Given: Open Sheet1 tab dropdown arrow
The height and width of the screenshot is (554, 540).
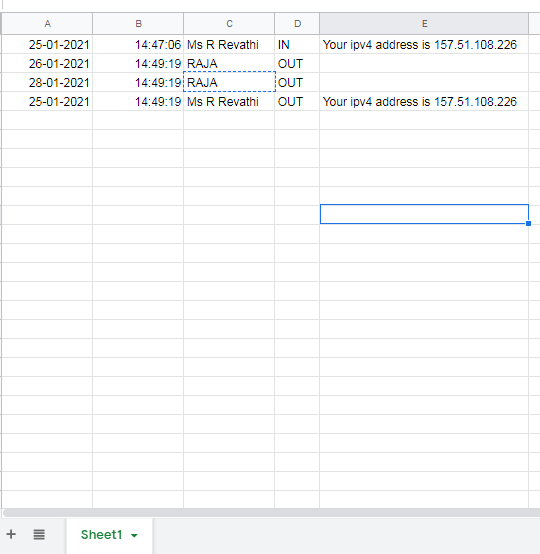Looking at the screenshot, I should point(134,535).
